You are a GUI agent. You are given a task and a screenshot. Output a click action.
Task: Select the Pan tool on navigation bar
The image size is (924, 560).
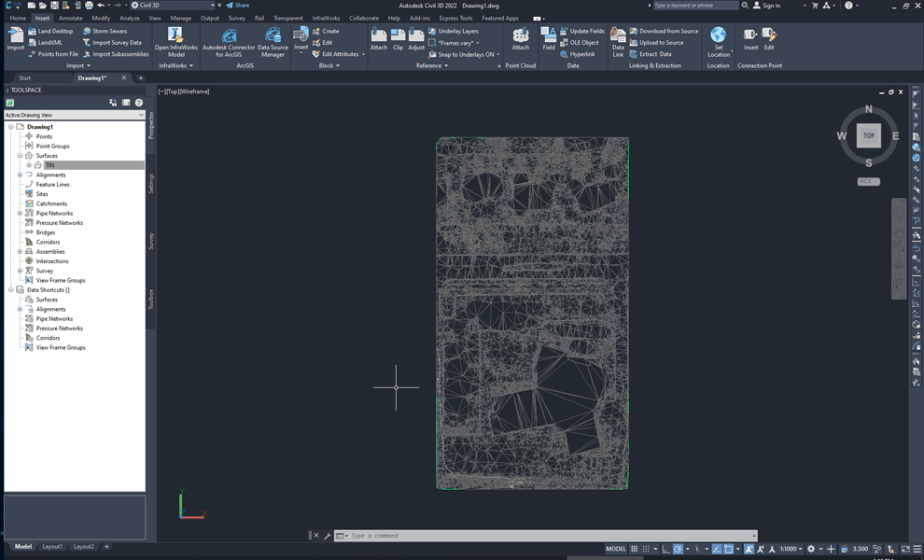coord(899,231)
